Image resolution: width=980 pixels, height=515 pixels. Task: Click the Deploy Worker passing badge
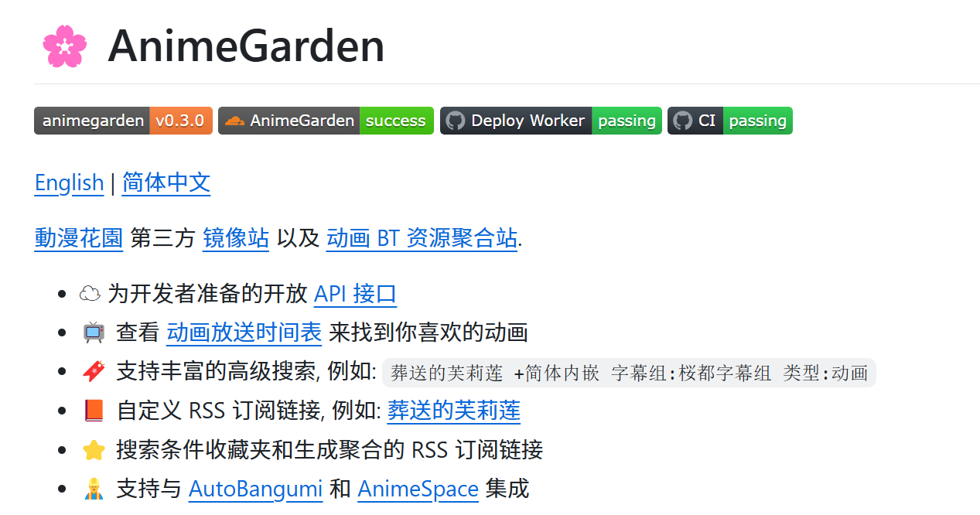(x=550, y=121)
